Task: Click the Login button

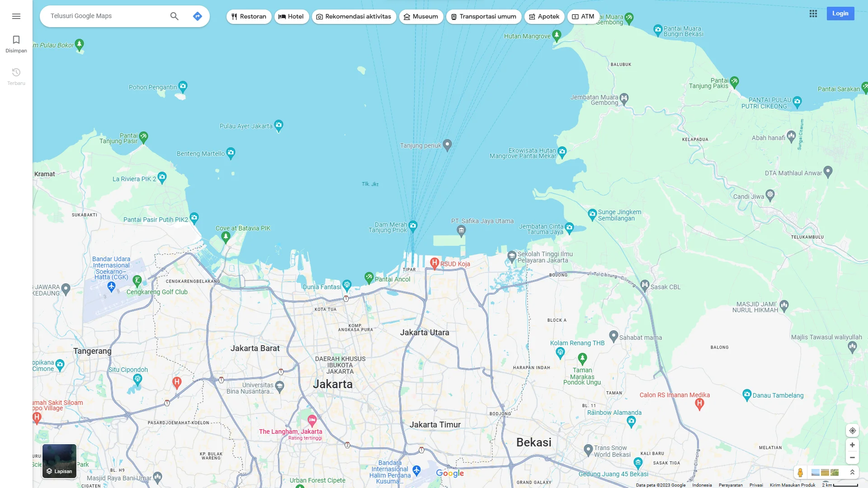Action: [x=840, y=13]
